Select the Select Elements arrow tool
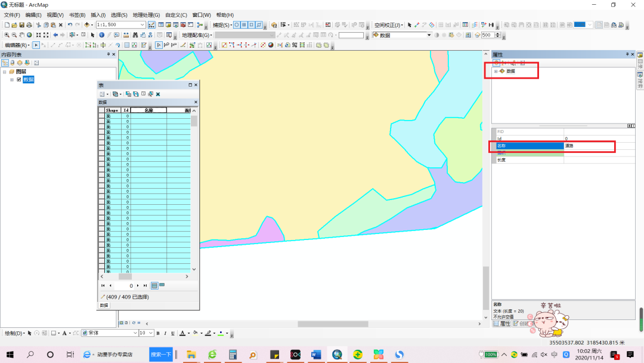 click(93, 35)
